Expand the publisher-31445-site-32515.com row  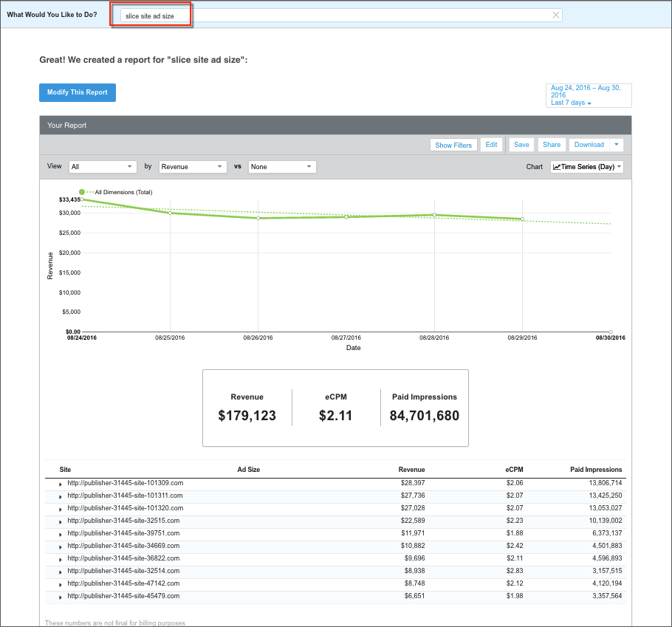tap(61, 521)
